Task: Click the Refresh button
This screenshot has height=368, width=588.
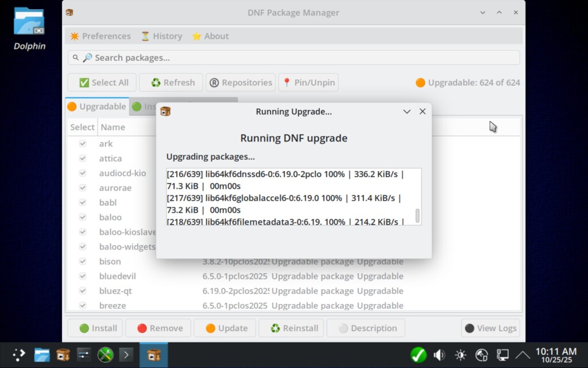Action: pos(171,82)
